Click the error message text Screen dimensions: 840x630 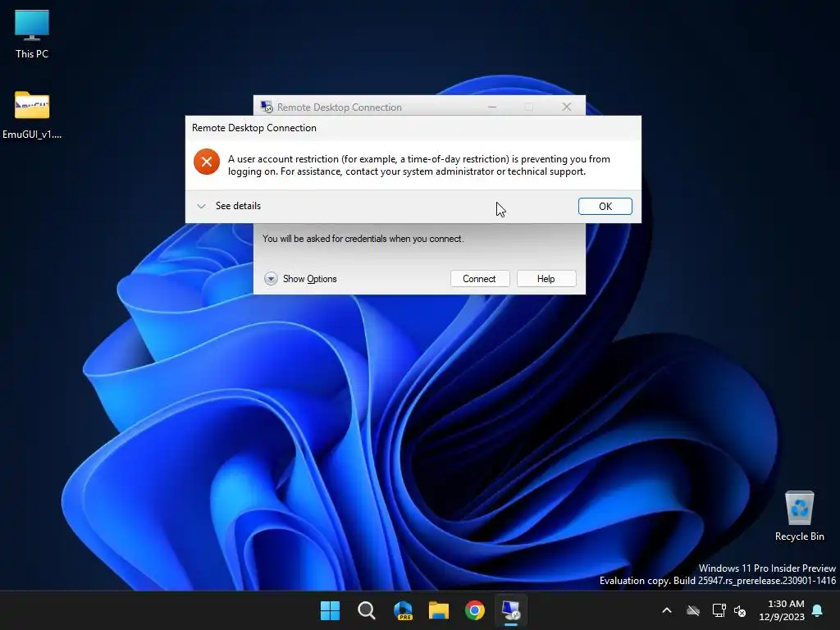(x=419, y=165)
